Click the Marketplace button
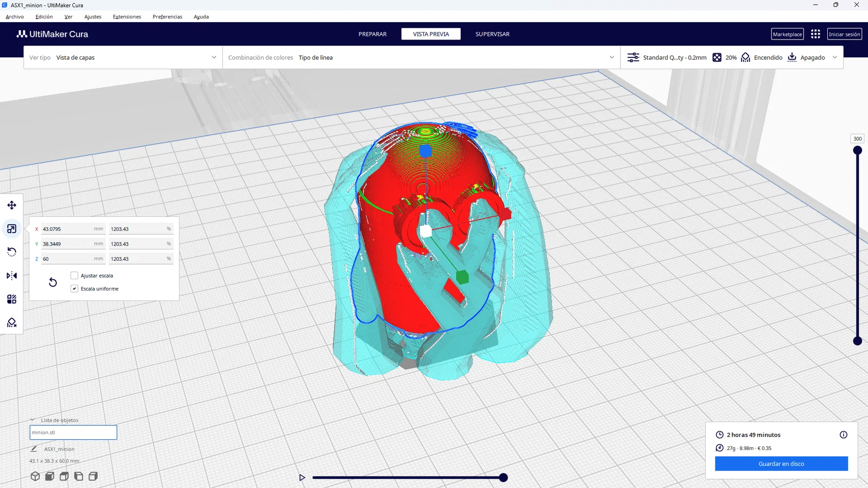Screen dimensions: 868x488 [x=787, y=34]
